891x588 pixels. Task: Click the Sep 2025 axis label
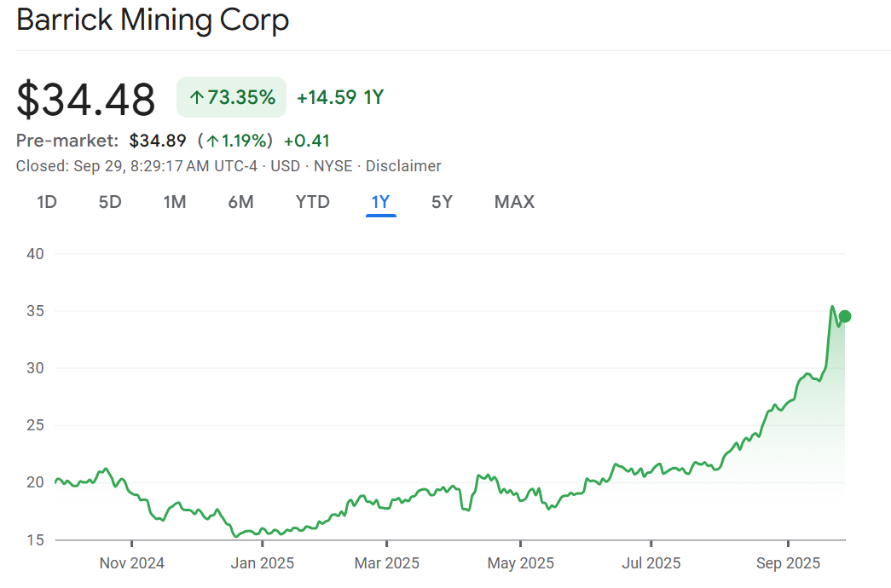point(788,563)
